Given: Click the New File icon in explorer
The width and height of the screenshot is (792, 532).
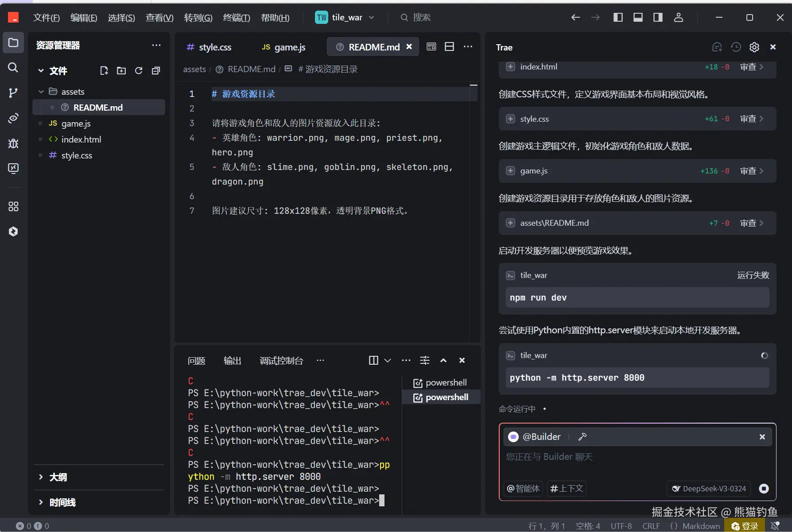Looking at the screenshot, I should [104, 71].
